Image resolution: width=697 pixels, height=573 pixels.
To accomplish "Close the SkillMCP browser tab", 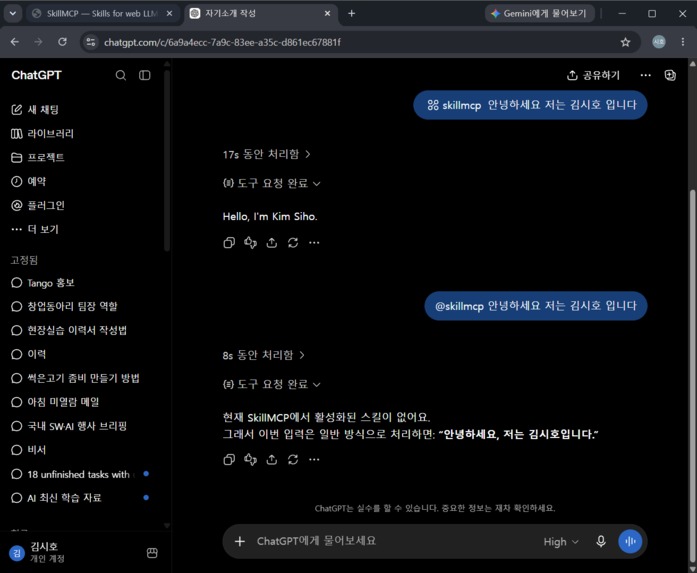I will coord(169,14).
